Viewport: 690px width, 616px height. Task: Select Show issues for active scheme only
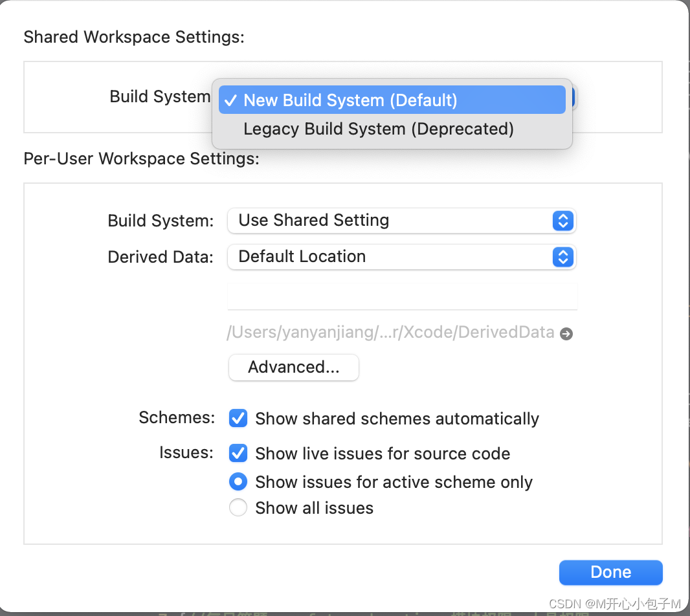pos(238,481)
